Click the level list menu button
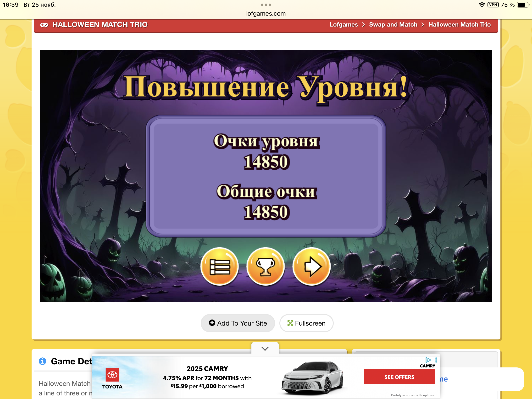 (x=220, y=266)
